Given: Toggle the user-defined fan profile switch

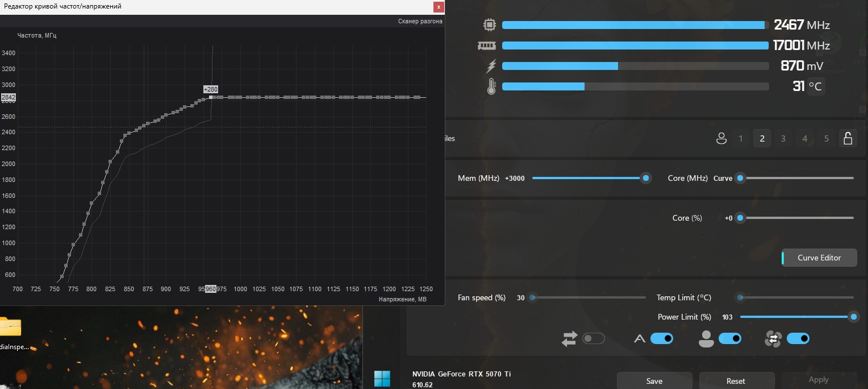Looking at the screenshot, I should click(730, 339).
